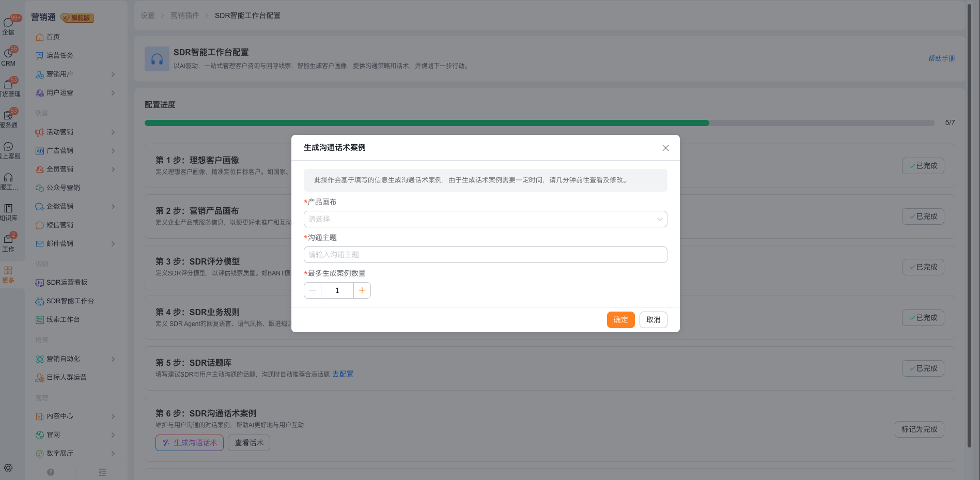The width and height of the screenshot is (980, 480).
Task: Click 已完成 for 第 2 步 营销产品画布
Action: coord(923,216)
